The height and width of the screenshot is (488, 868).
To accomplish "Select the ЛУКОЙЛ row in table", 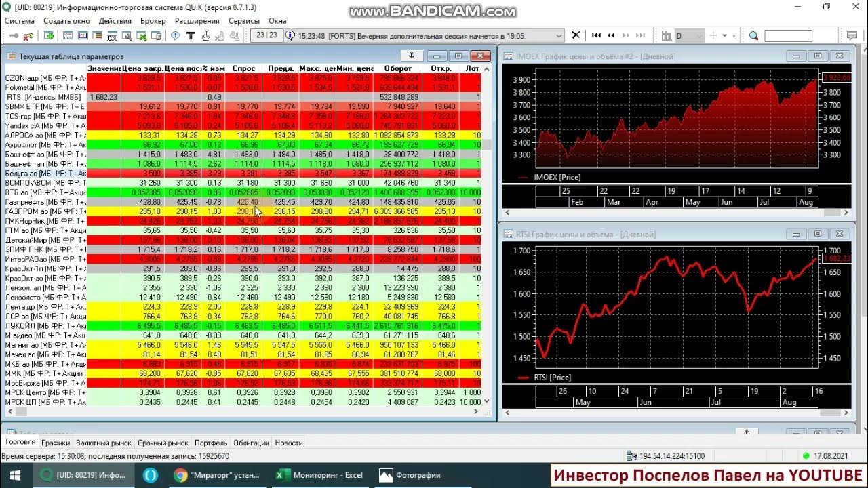I will 243,325.
